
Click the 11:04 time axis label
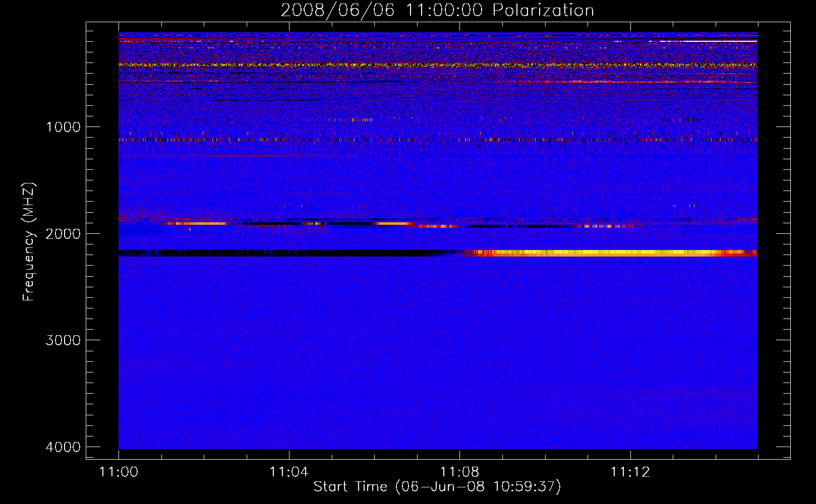pyautogui.click(x=289, y=472)
